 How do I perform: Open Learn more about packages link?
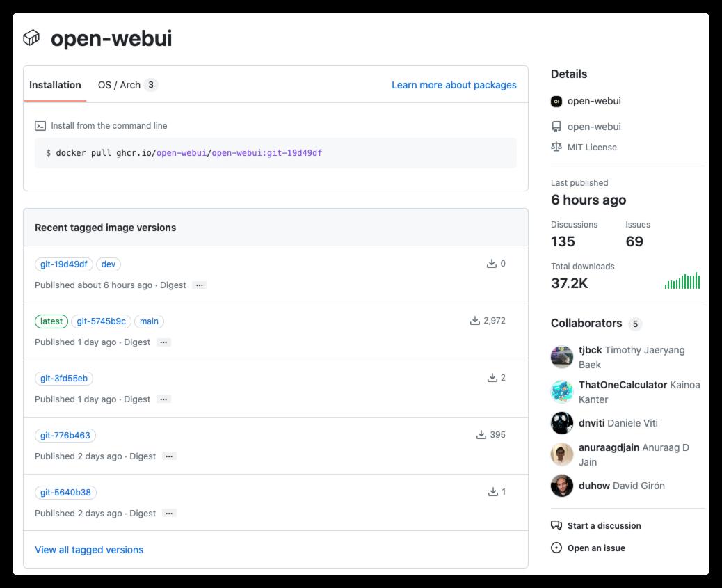(454, 85)
